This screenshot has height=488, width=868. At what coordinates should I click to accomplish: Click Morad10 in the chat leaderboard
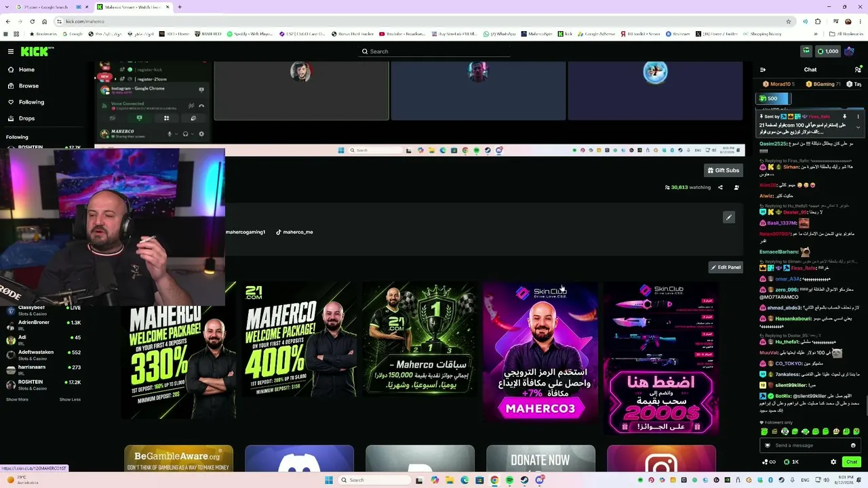[778, 84]
